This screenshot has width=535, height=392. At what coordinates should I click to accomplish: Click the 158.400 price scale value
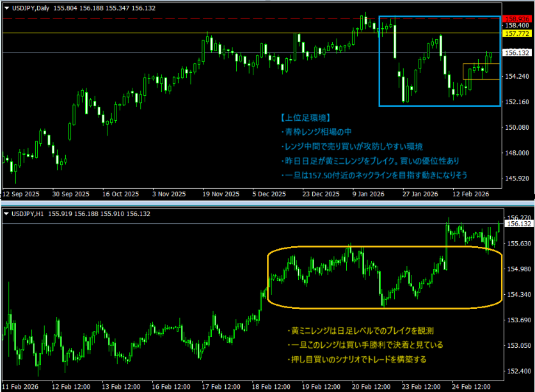[x=517, y=26]
